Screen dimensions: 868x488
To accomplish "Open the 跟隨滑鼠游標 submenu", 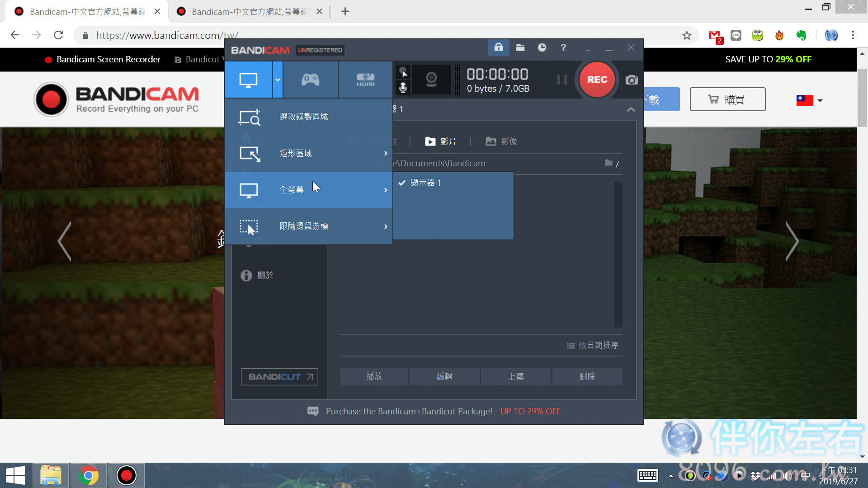I will [309, 226].
